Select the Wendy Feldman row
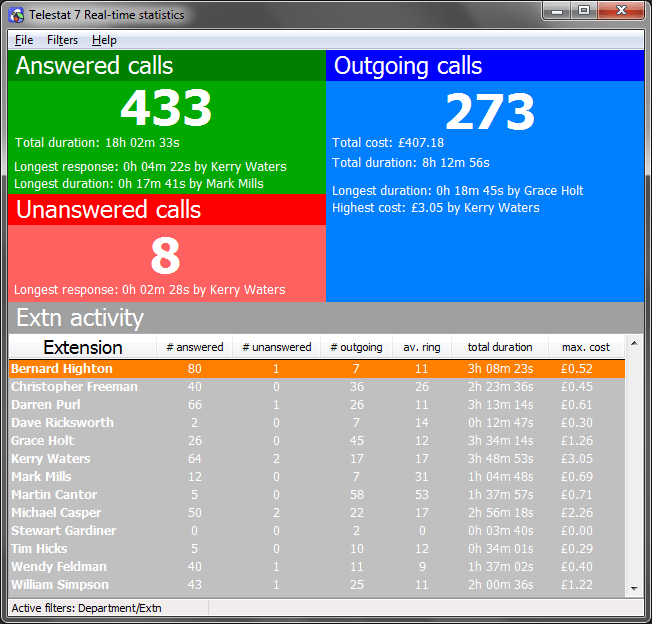The width and height of the screenshot is (652, 624). coord(317,567)
